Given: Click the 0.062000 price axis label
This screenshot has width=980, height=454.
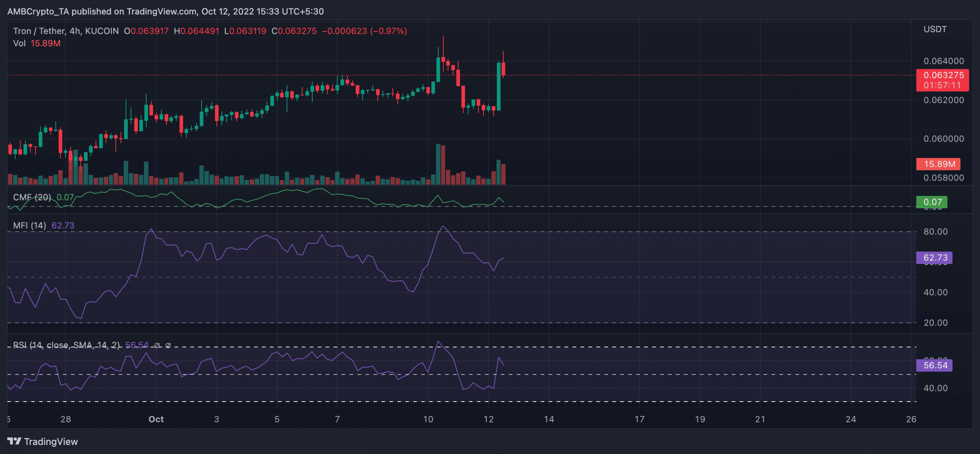Looking at the screenshot, I should coord(944,100).
